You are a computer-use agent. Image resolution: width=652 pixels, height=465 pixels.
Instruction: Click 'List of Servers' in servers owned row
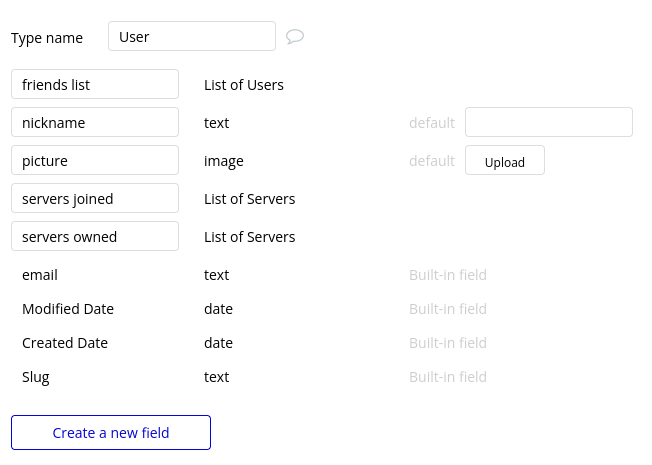tap(249, 237)
